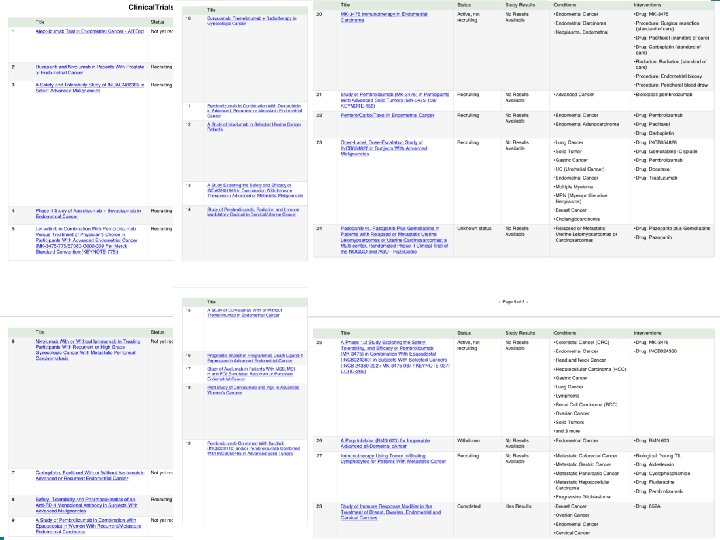The width and height of the screenshot is (720, 540).
Task: Click 'Has Results' cell in row 28
Action: pos(518,506)
